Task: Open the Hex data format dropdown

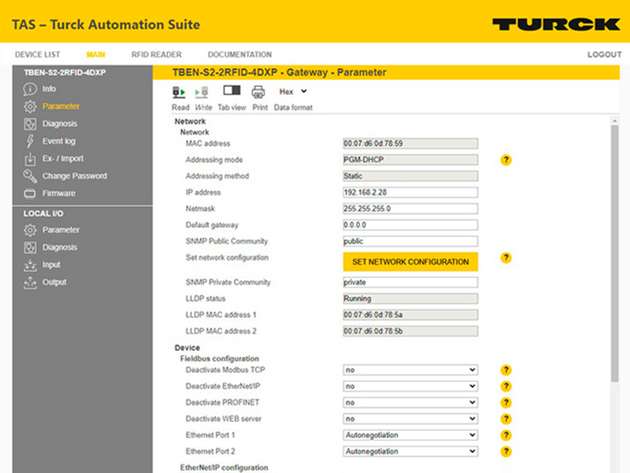Action: pos(293,92)
